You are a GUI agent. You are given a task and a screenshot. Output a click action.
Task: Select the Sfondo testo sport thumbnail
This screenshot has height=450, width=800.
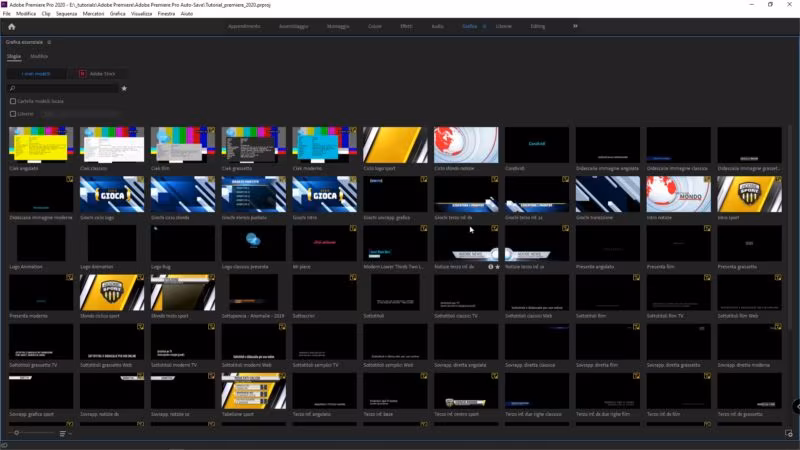(x=183, y=292)
